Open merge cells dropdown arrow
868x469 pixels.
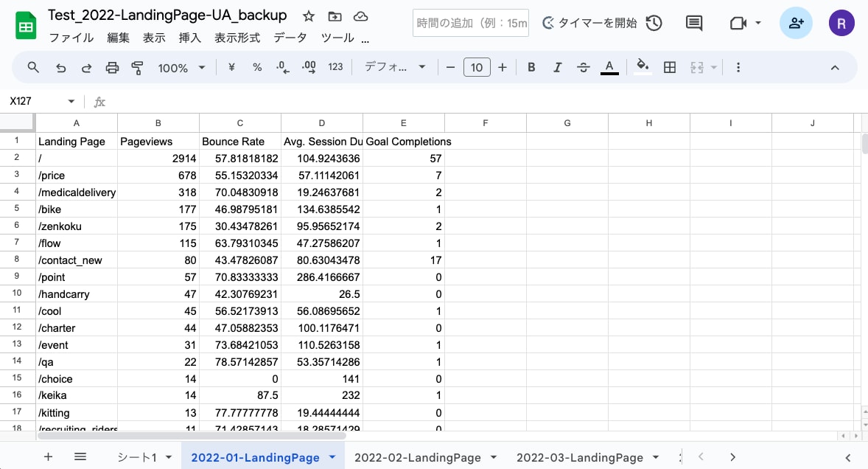pyautogui.click(x=713, y=68)
